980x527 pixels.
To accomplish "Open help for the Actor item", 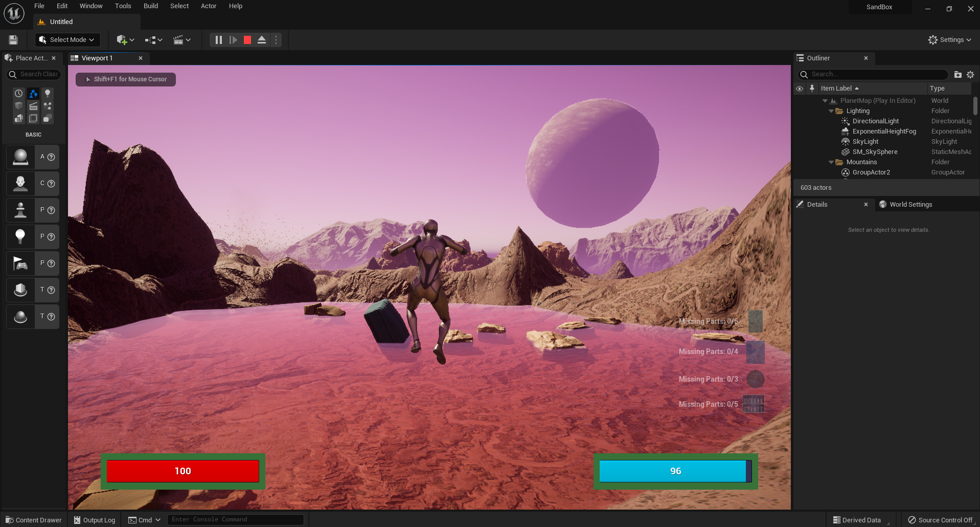I will [x=51, y=157].
